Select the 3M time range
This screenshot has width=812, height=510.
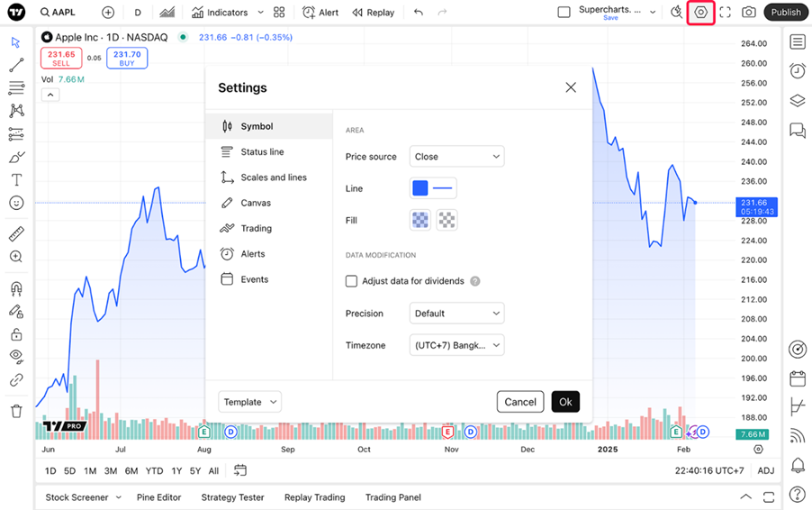coord(111,470)
